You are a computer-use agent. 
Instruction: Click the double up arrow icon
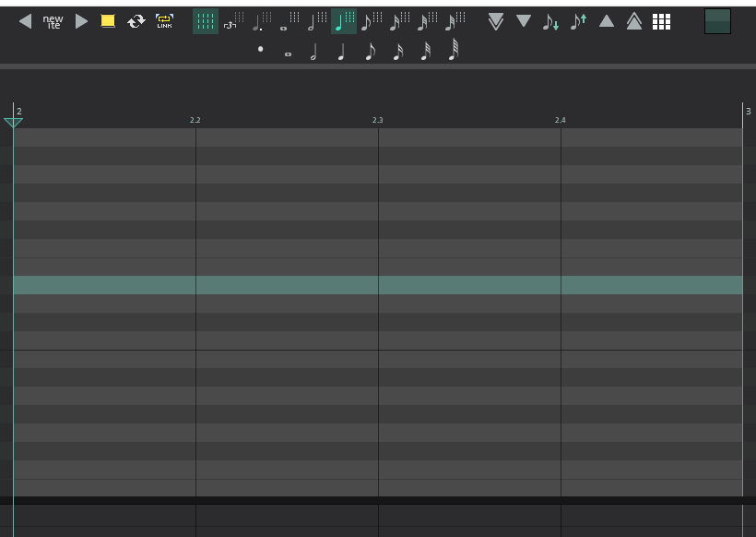[x=634, y=21]
